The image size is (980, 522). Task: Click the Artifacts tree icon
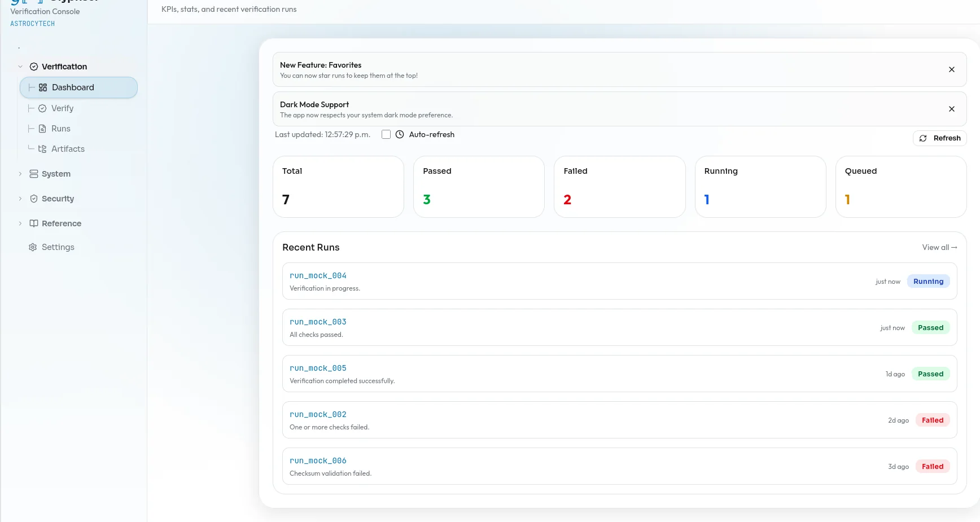tap(42, 148)
